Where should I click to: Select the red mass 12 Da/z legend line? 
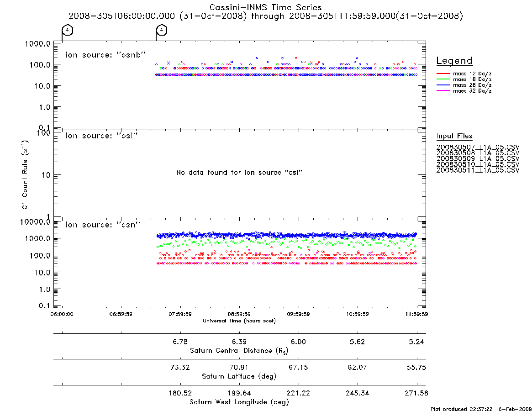click(443, 74)
